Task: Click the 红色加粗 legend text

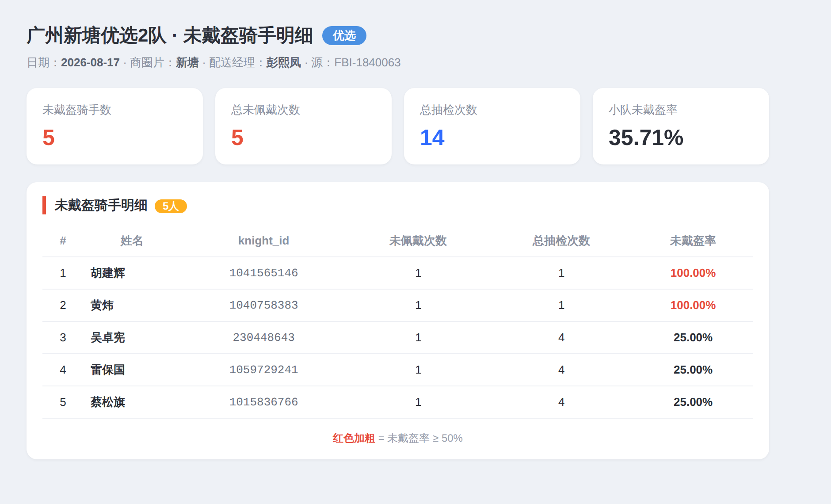Action: [354, 439]
